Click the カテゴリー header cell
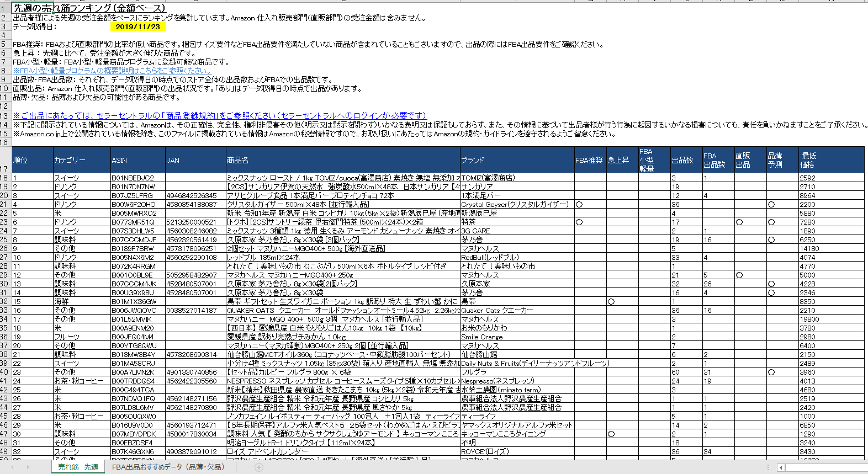This screenshot has width=868, height=474. coord(81,160)
